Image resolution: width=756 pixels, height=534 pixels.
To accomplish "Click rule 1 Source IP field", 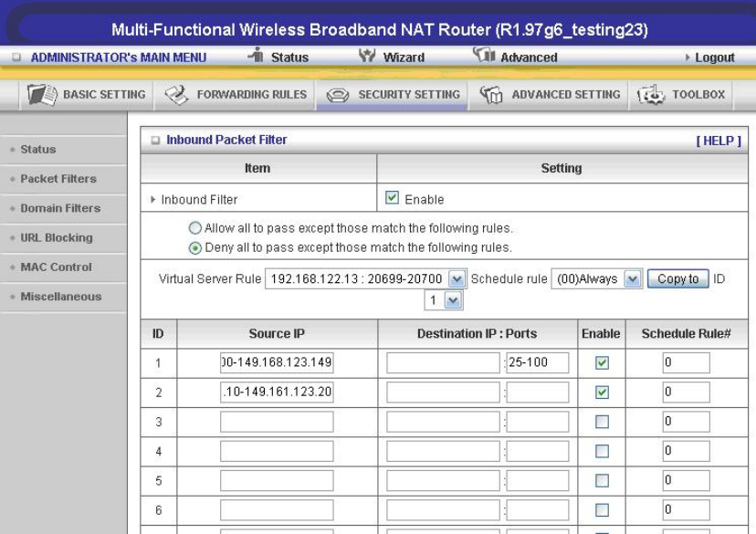I will point(277,362).
